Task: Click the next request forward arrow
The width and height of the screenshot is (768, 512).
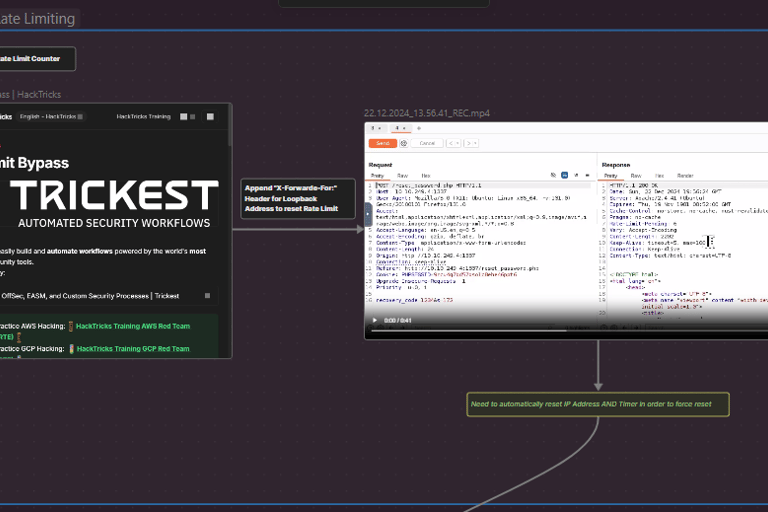Action: [468, 143]
